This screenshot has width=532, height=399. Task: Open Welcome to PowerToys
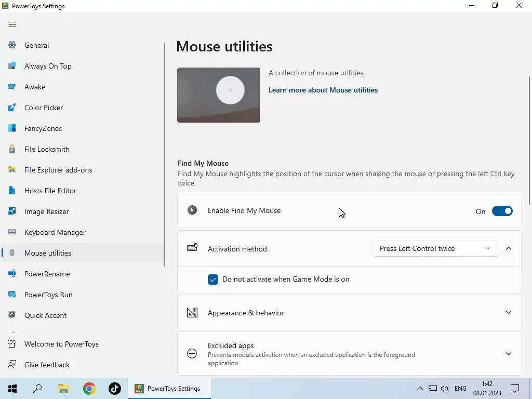83,344
